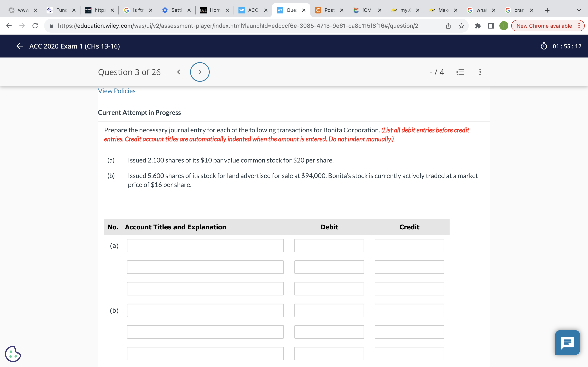Click the exam countdown timer icon
The height and width of the screenshot is (367, 588).
[x=544, y=46]
